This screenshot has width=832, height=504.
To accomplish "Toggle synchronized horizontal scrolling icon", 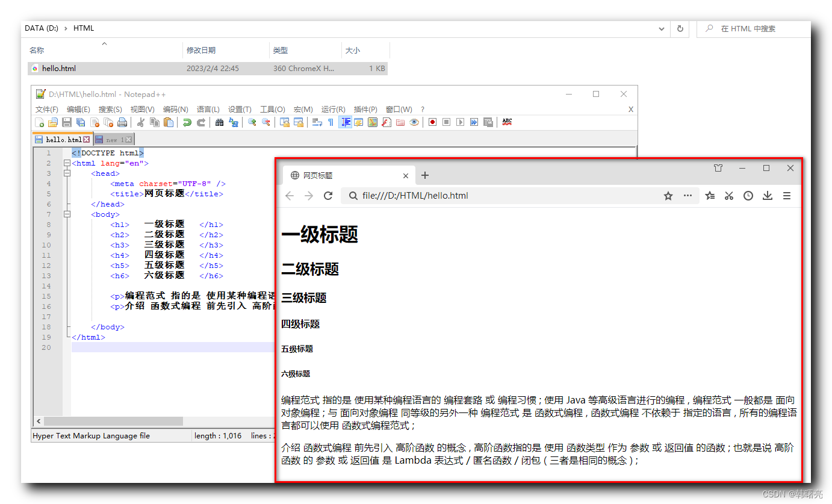I will tap(298, 122).
